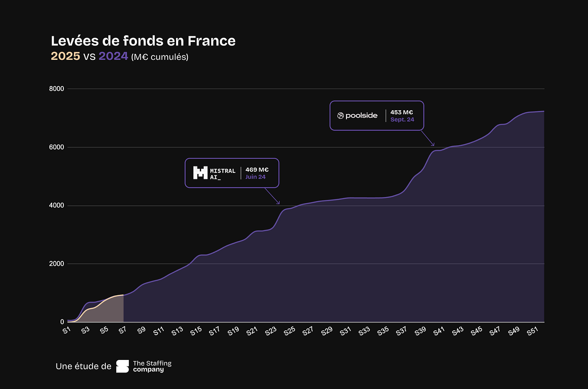Viewport: 588px width, 389px height.
Task: Click the title 'Levées de fonds en France'
Action: click(143, 41)
